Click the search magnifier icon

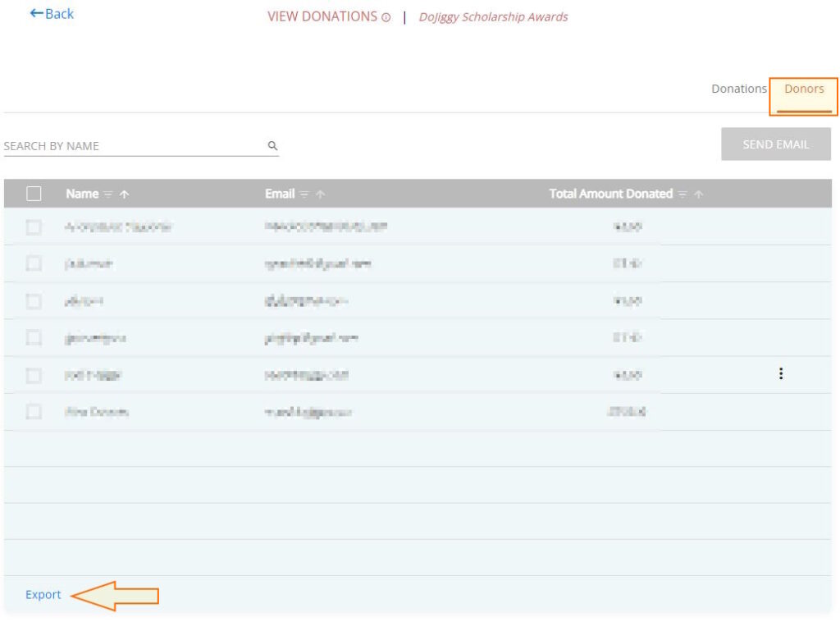pyautogui.click(x=272, y=144)
